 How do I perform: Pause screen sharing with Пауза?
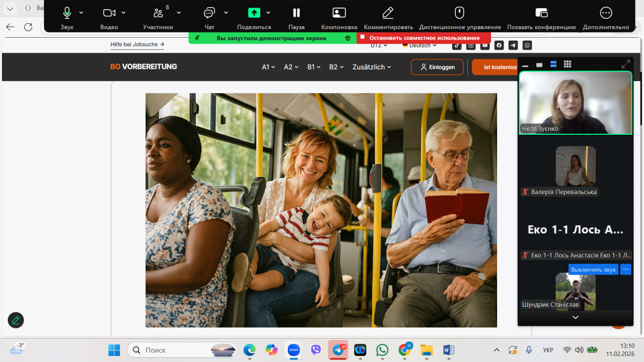click(296, 14)
